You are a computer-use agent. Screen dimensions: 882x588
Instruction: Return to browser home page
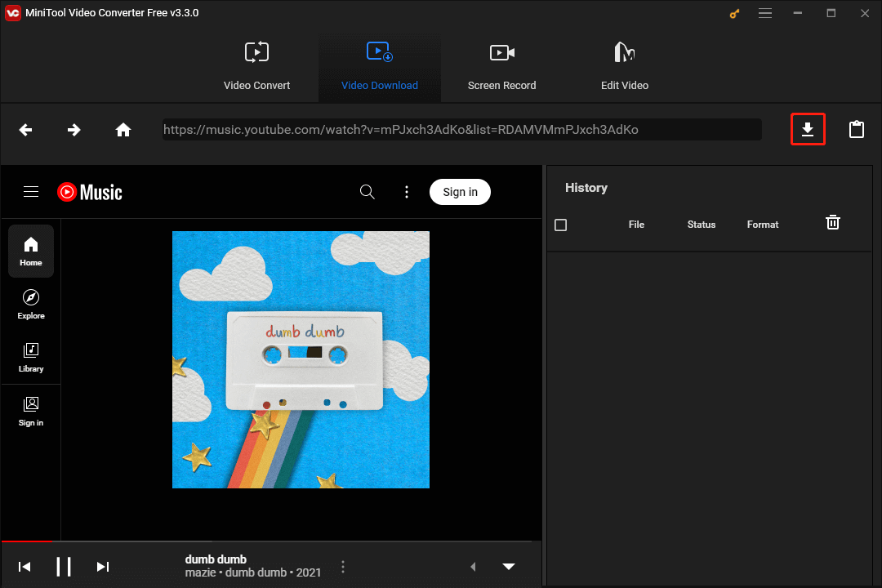[123, 130]
